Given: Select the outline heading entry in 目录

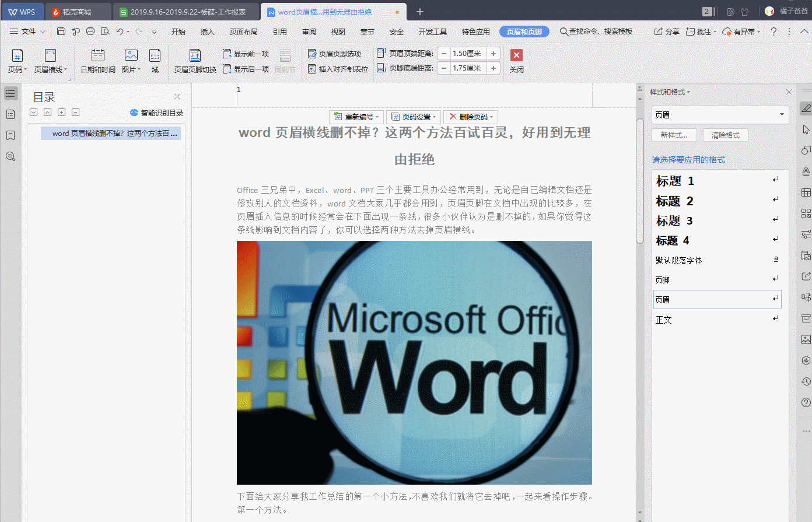Looking at the screenshot, I should (x=111, y=133).
